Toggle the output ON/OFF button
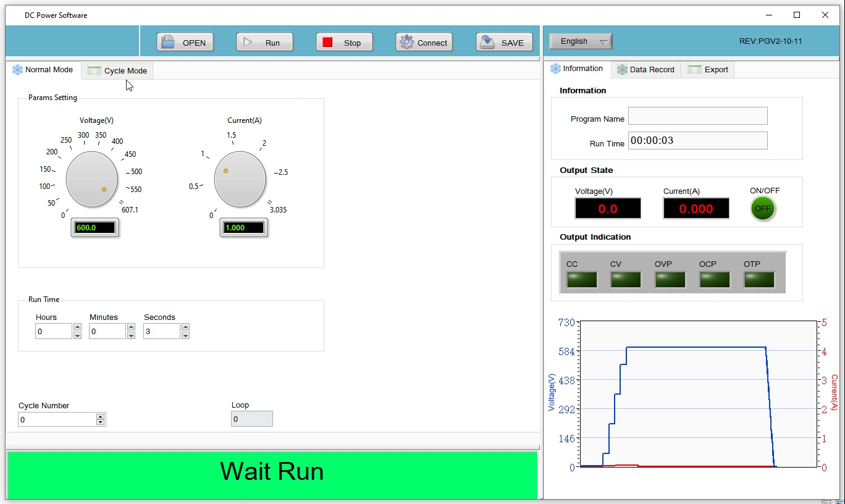This screenshot has height=504, width=845. click(763, 209)
